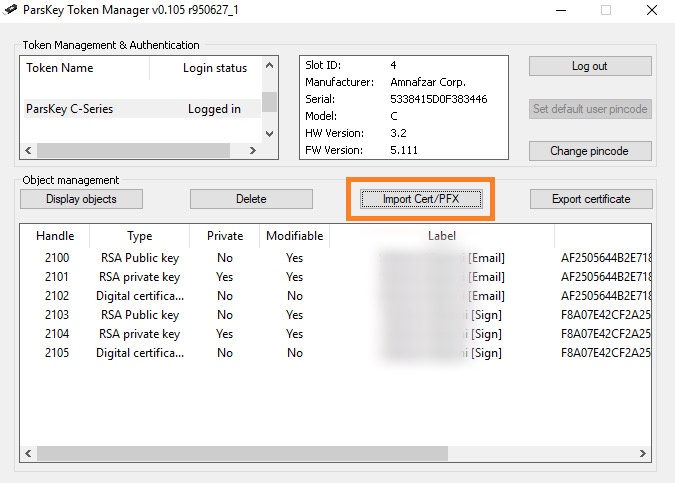675x483 pixels.
Task: Click RSA Public key type in row 2100
Action: (x=140, y=258)
